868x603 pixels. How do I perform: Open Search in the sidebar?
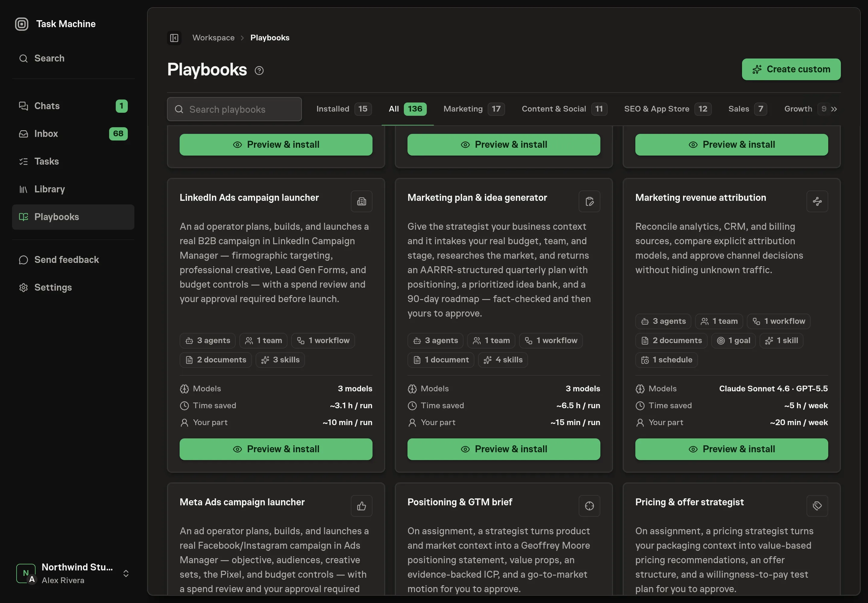tap(73, 58)
